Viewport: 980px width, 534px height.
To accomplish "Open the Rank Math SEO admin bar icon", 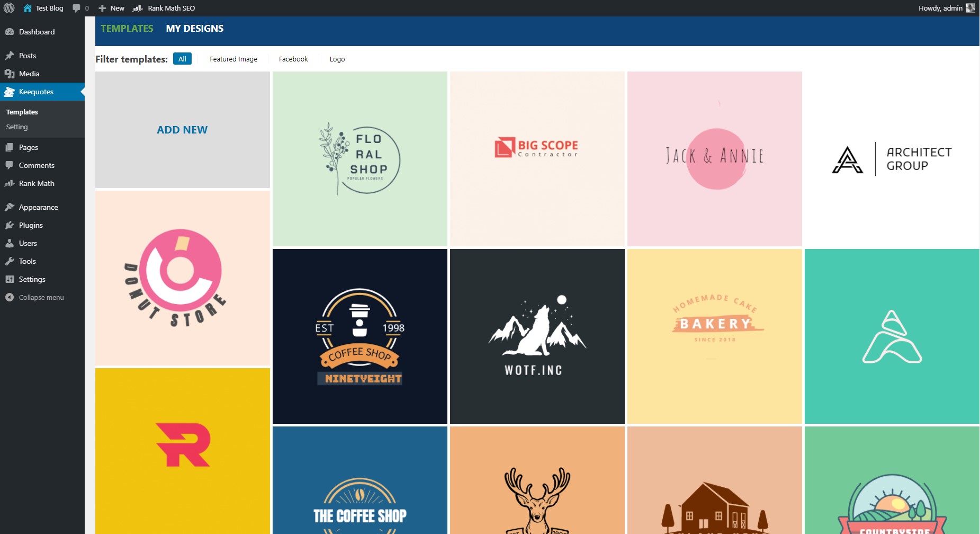I will coord(138,8).
